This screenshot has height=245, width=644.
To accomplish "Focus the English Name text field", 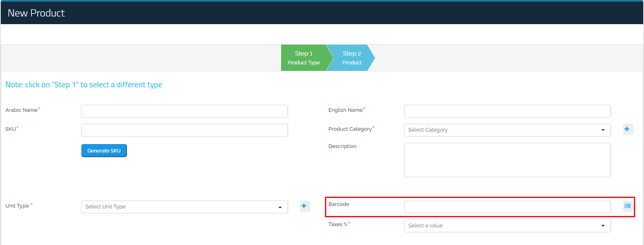I will point(507,111).
